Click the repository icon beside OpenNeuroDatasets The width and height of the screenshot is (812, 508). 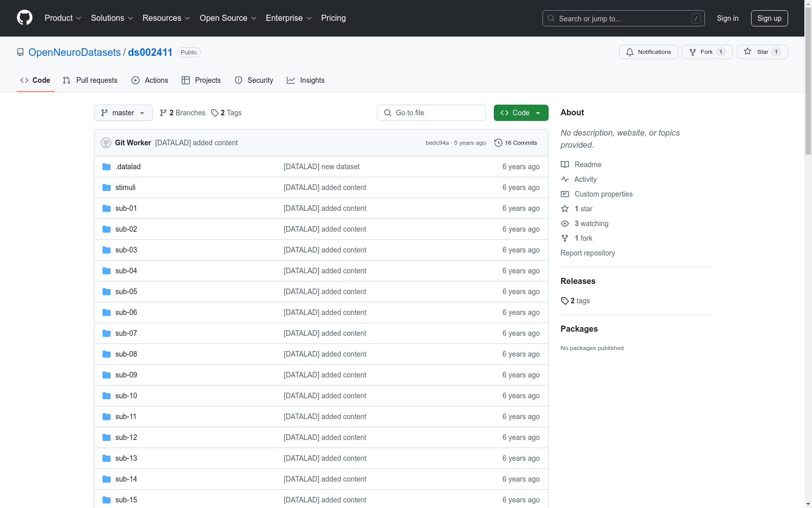point(20,52)
